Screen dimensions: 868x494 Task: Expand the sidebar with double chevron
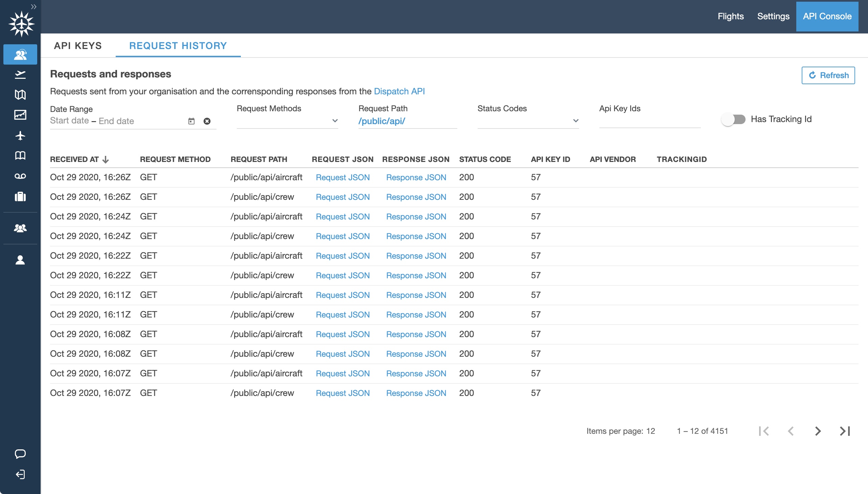33,6
